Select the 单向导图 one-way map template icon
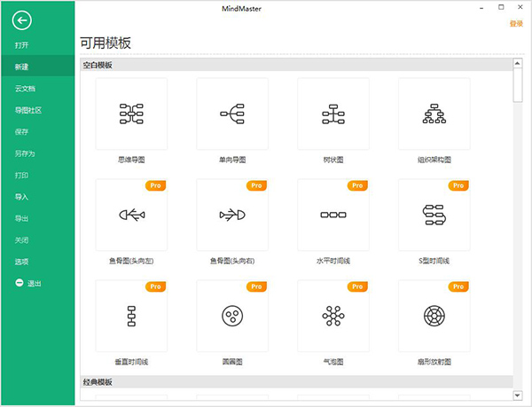The width and height of the screenshot is (532, 407). tap(232, 113)
